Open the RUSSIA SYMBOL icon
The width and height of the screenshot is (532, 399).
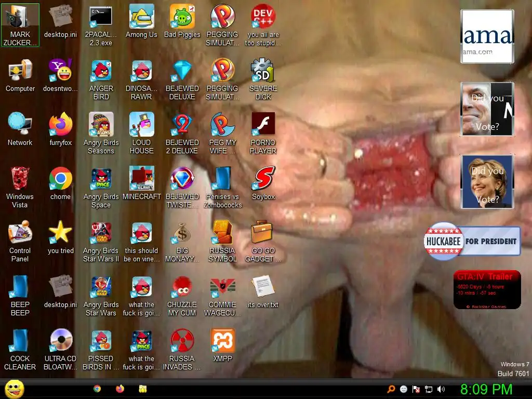[222, 241]
